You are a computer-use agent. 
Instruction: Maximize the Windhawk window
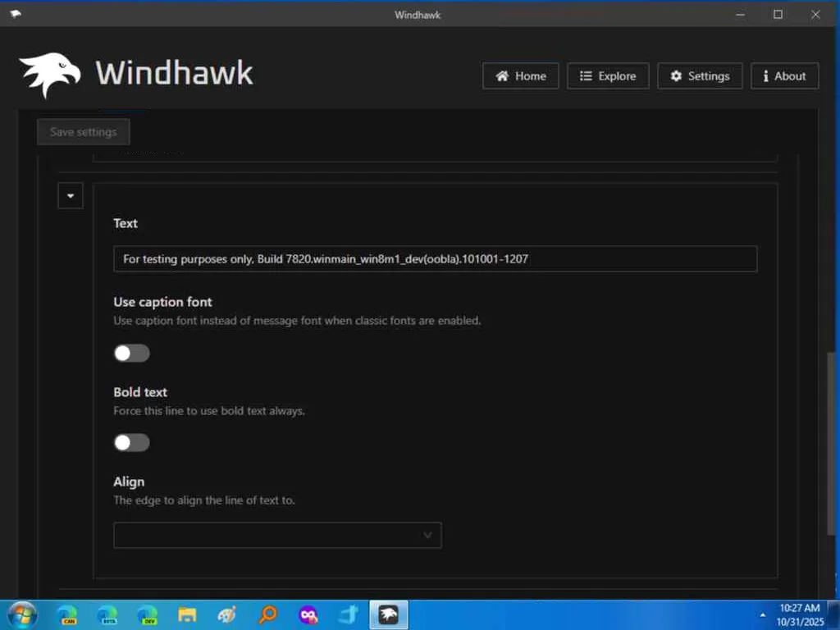click(778, 15)
